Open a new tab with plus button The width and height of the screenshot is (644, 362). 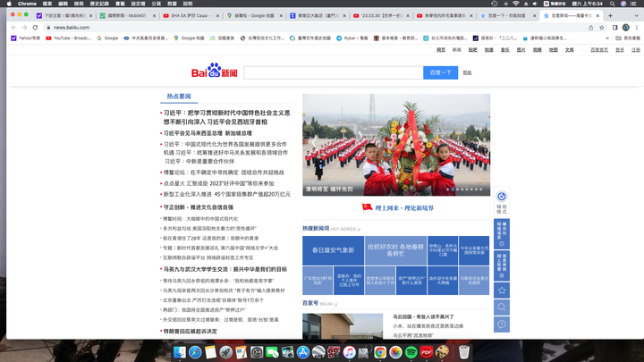tap(610, 15)
